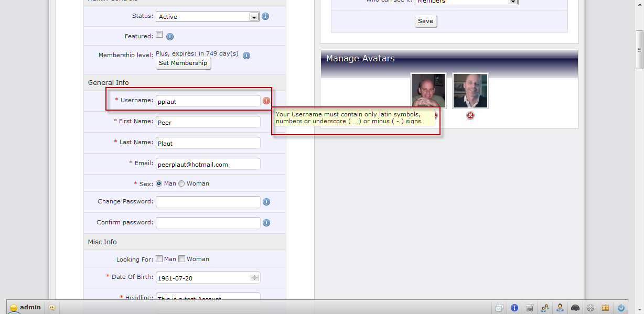Click into the Email input field
The image size is (644, 314).
(208, 164)
